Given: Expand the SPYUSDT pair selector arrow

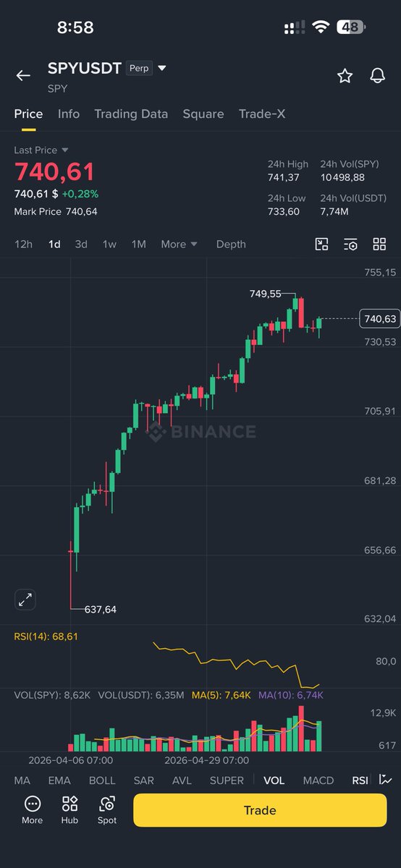Looking at the screenshot, I should click(162, 68).
